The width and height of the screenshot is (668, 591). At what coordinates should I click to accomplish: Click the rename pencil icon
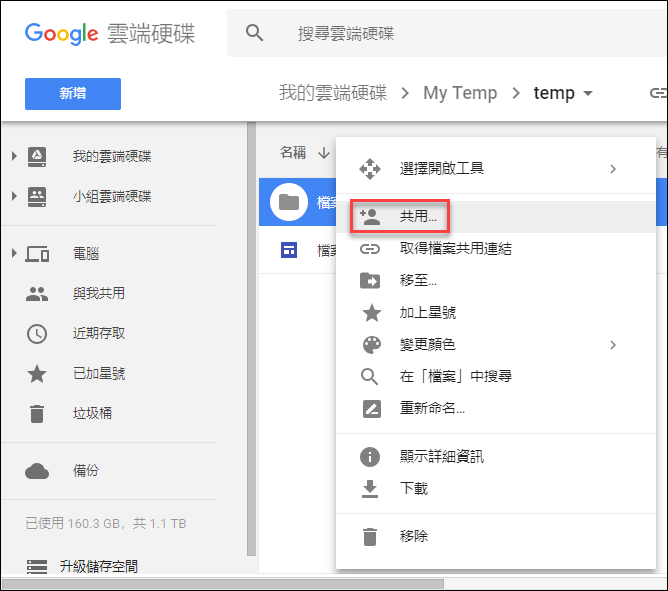click(371, 409)
